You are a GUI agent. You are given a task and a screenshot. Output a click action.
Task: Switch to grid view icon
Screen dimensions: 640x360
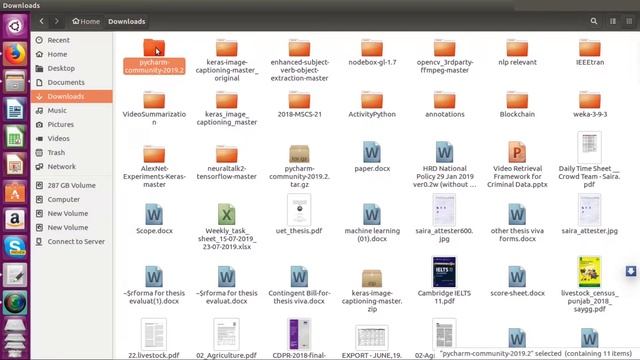(629, 21)
